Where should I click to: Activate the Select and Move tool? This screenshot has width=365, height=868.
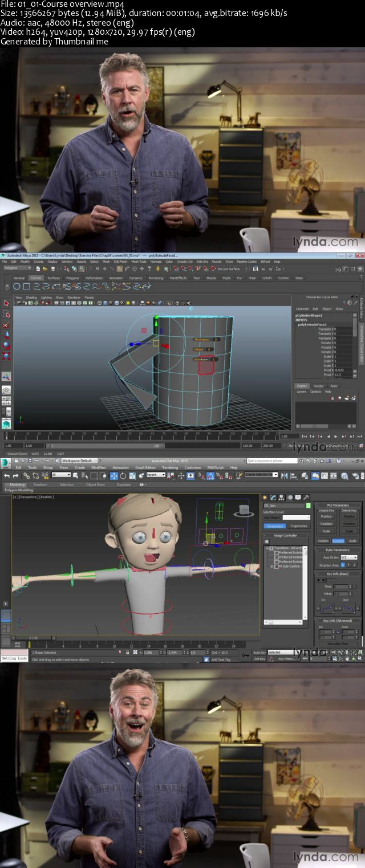[114, 476]
